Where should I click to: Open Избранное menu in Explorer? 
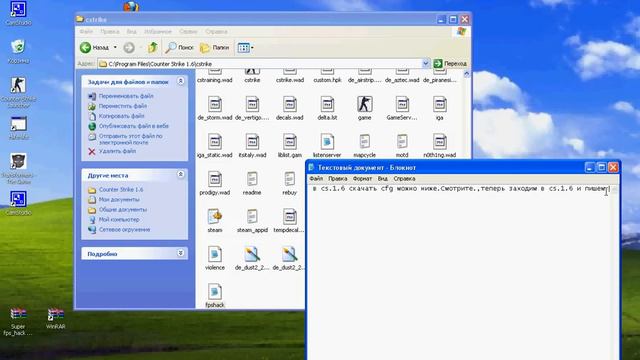[x=158, y=31]
